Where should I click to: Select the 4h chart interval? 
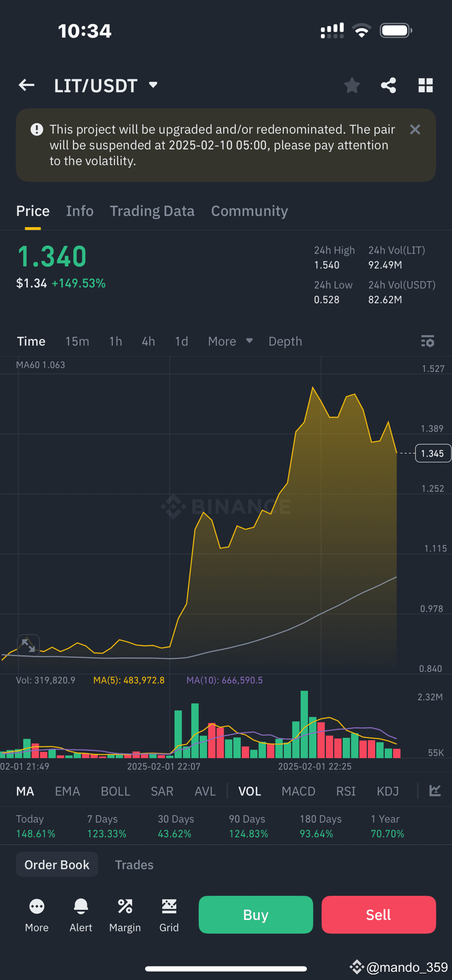click(148, 341)
